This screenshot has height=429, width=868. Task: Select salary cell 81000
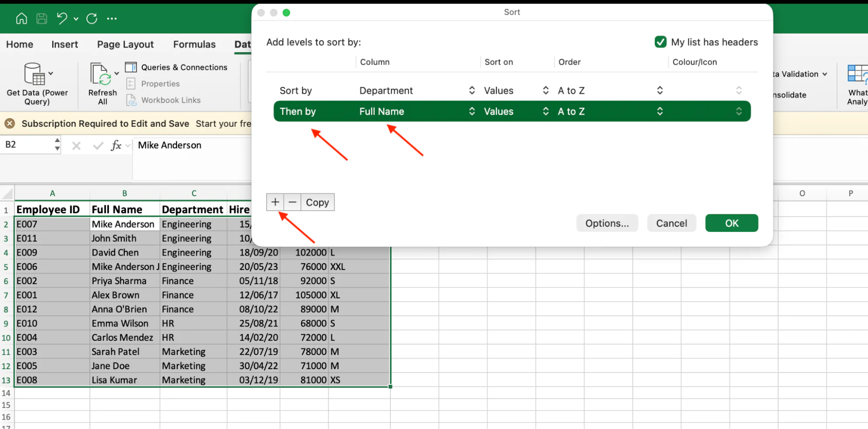click(304, 380)
